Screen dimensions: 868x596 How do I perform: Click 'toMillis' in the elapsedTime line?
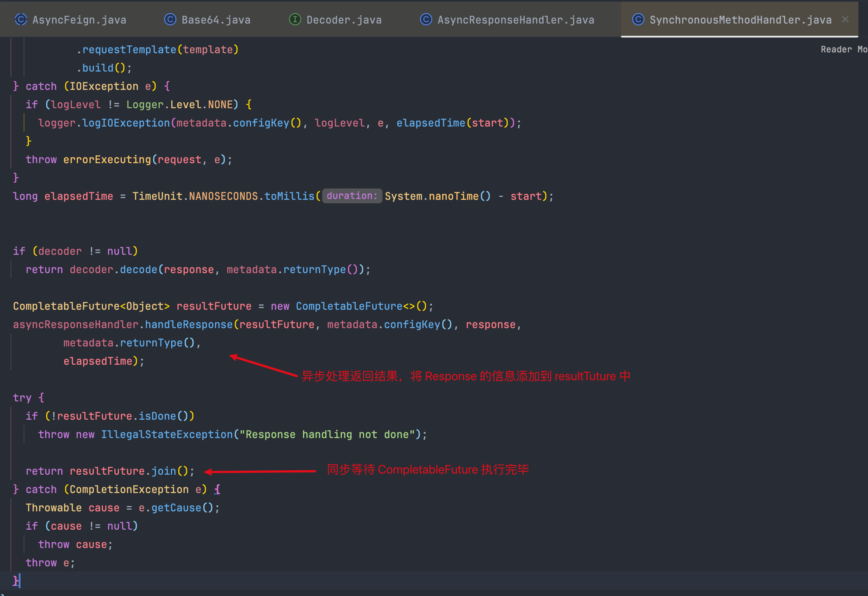(289, 196)
